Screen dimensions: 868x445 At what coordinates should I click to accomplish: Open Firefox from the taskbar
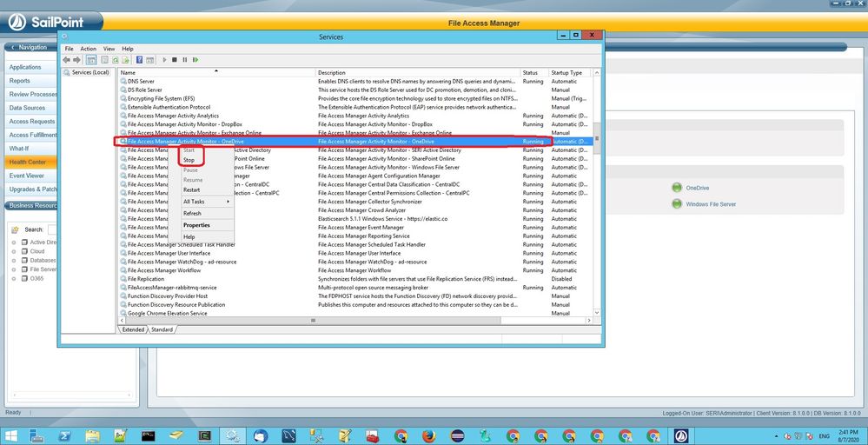tap(429, 435)
